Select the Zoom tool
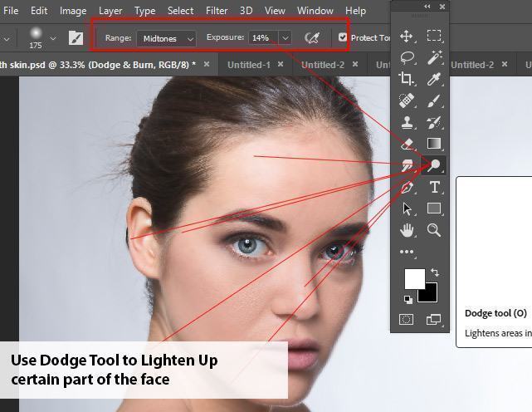 (x=433, y=230)
